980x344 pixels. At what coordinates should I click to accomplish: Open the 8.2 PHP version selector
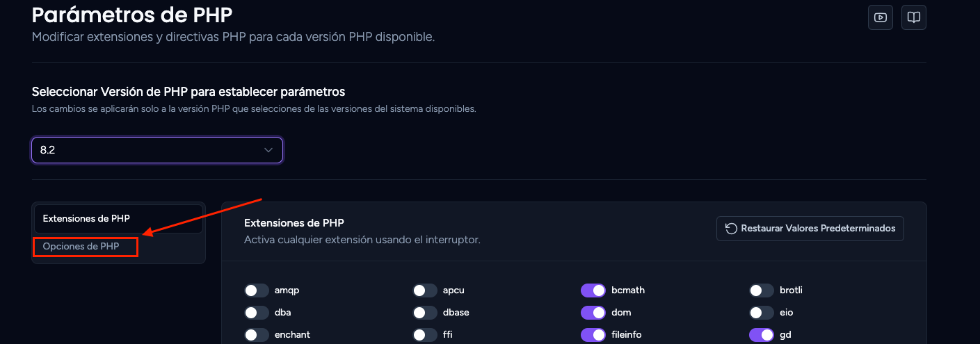(x=157, y=150)
